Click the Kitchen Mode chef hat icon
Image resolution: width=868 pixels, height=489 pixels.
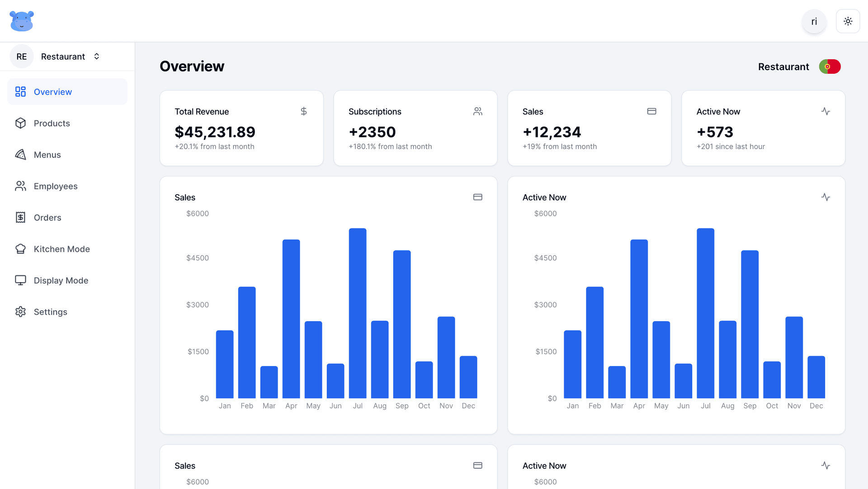tap(20, 249)
